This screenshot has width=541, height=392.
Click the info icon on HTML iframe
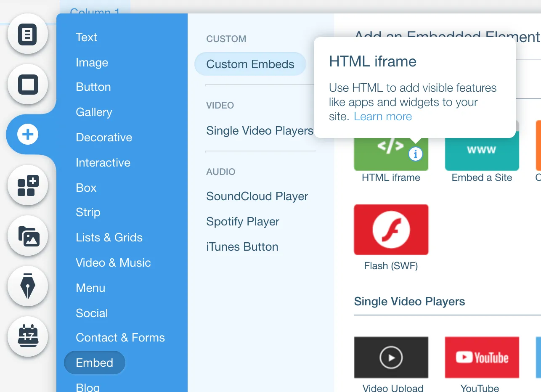click(416, 154)
